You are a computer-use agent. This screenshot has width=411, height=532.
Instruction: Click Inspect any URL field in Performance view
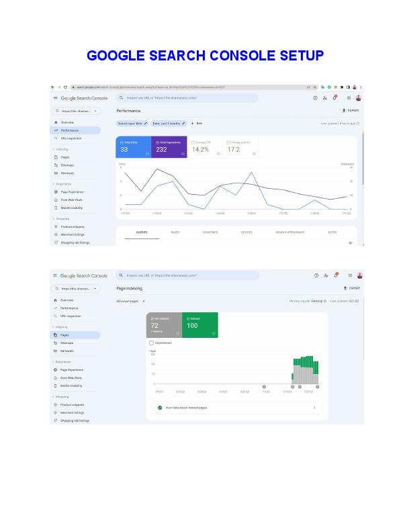187,97
